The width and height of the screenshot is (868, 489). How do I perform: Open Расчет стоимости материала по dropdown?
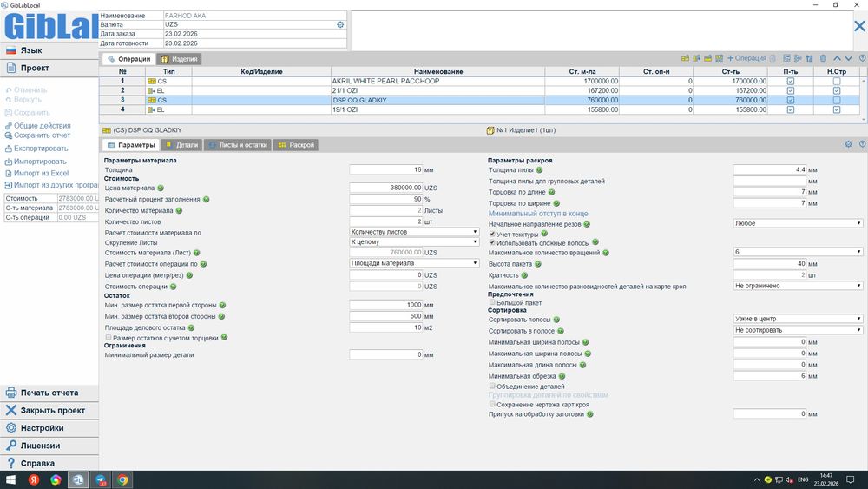414,232
